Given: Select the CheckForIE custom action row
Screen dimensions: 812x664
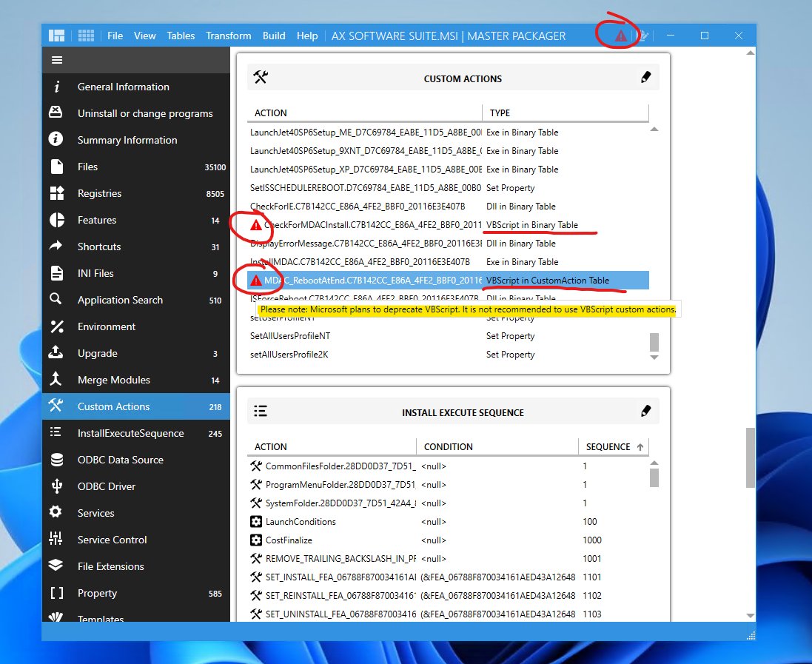Looking at the screenshot, I should pos(448,206).
